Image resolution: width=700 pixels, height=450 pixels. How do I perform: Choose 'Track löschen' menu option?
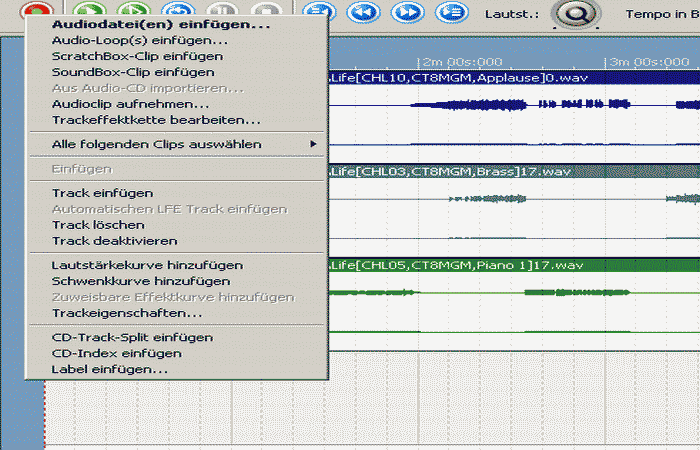pos(98,225)
